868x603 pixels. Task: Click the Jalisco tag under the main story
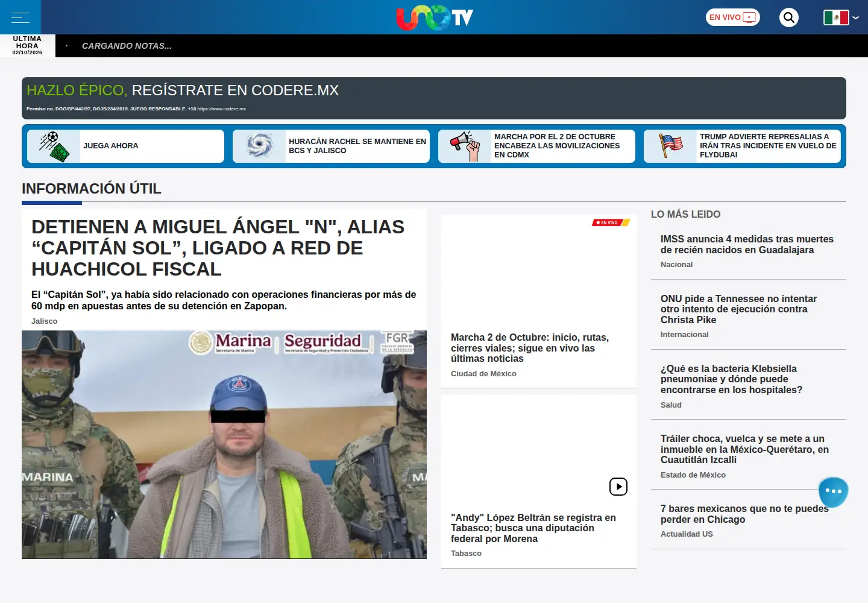pyautogui.click(x=45, y=321)
